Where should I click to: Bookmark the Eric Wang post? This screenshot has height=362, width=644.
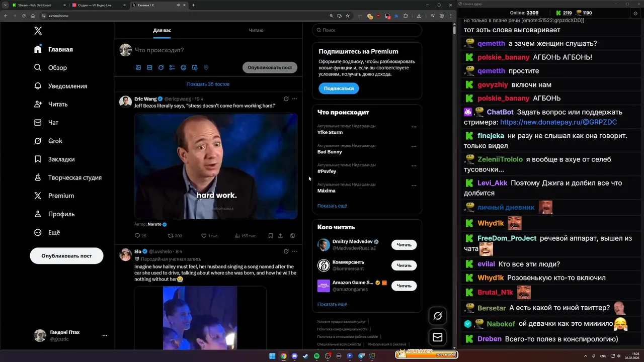pos(271,236)
